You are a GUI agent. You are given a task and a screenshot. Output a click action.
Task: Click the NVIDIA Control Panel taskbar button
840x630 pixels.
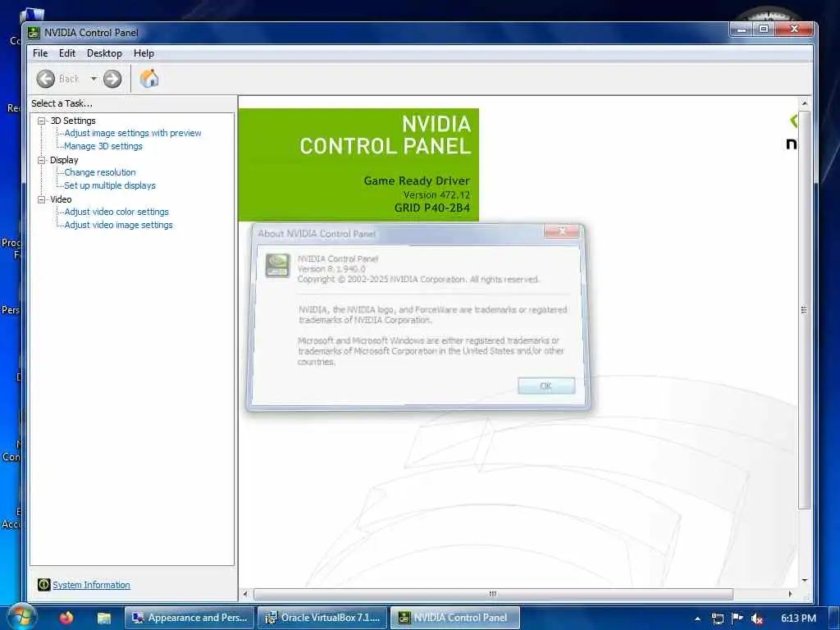coord(454,618)
